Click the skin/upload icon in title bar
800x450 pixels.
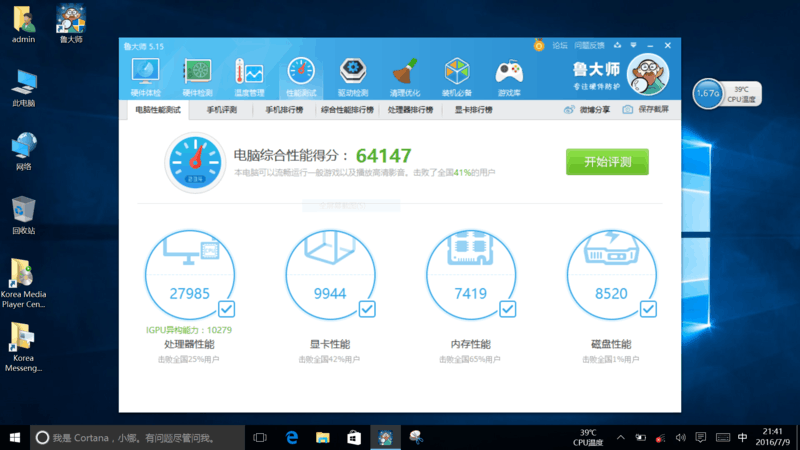(617, 45)
